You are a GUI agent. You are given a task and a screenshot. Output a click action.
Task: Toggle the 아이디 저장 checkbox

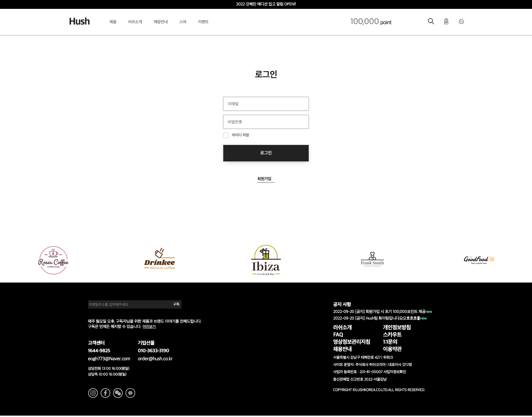coord(226,135)
